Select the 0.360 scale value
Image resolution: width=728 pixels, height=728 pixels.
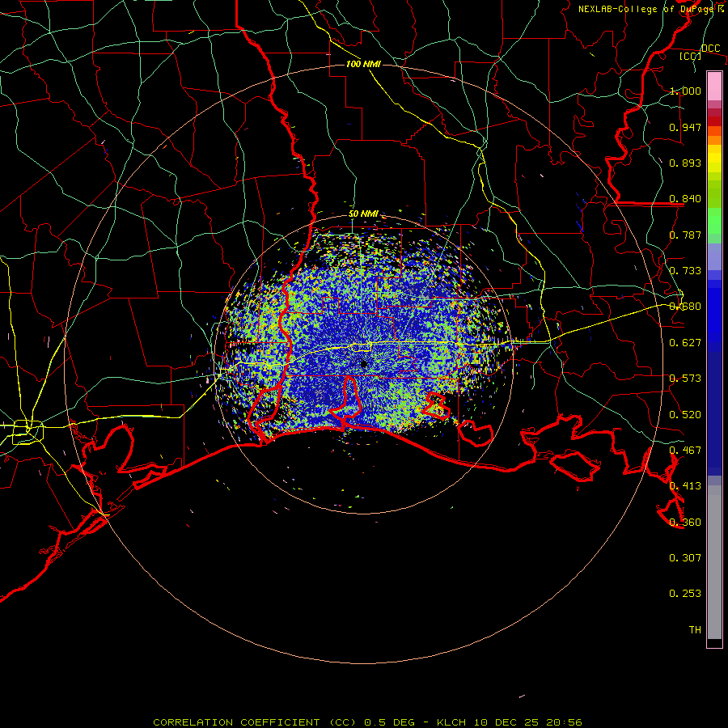coord(685,523)
